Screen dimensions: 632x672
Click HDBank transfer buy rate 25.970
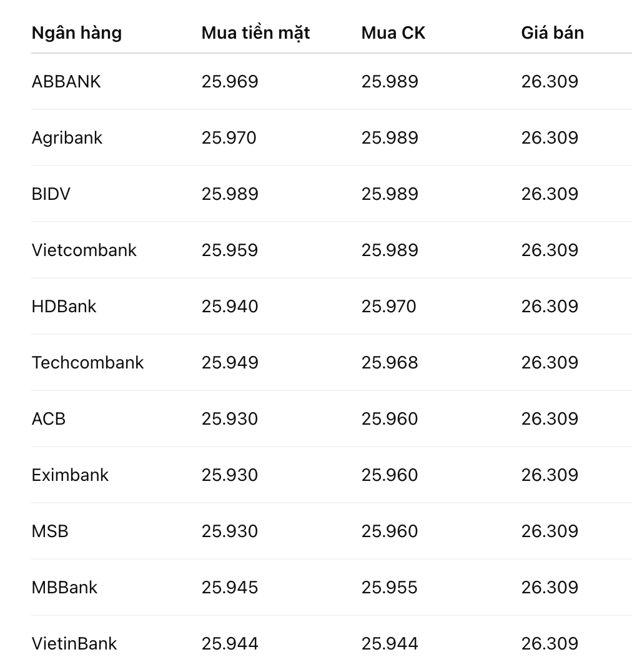[388, 306]
